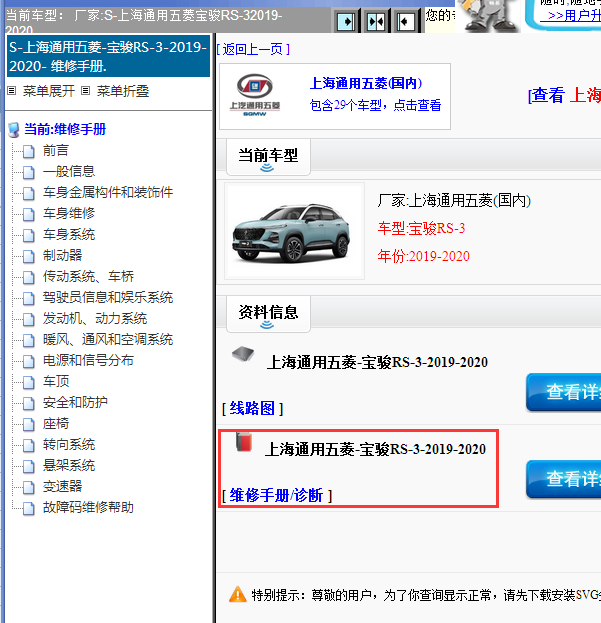Click the red repair-manual book icon

click(244, 442)
